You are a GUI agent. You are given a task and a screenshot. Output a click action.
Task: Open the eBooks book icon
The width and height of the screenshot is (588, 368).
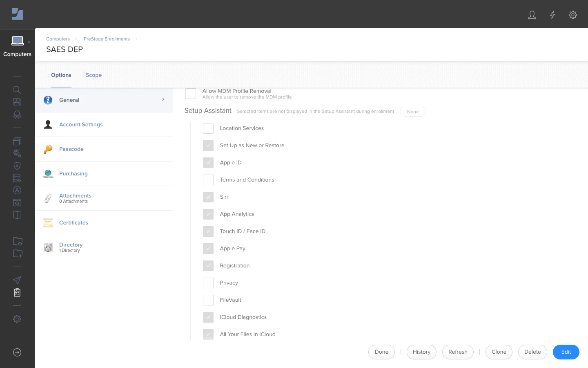(17, 215)
